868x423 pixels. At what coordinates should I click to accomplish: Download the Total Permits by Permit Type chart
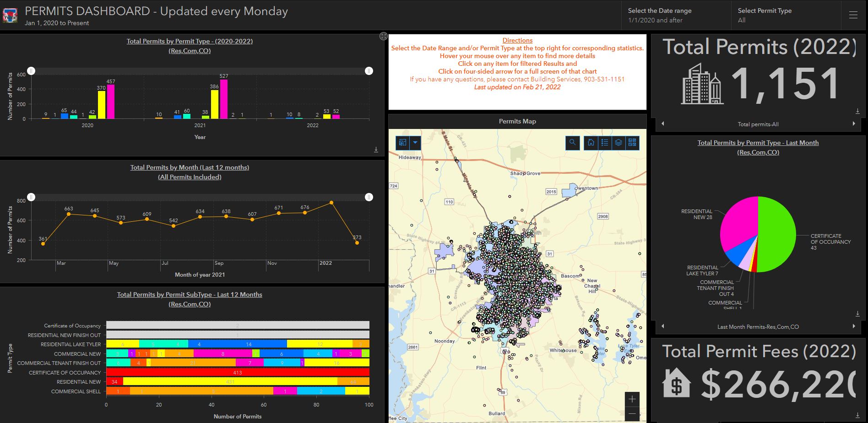coord(376,149)
